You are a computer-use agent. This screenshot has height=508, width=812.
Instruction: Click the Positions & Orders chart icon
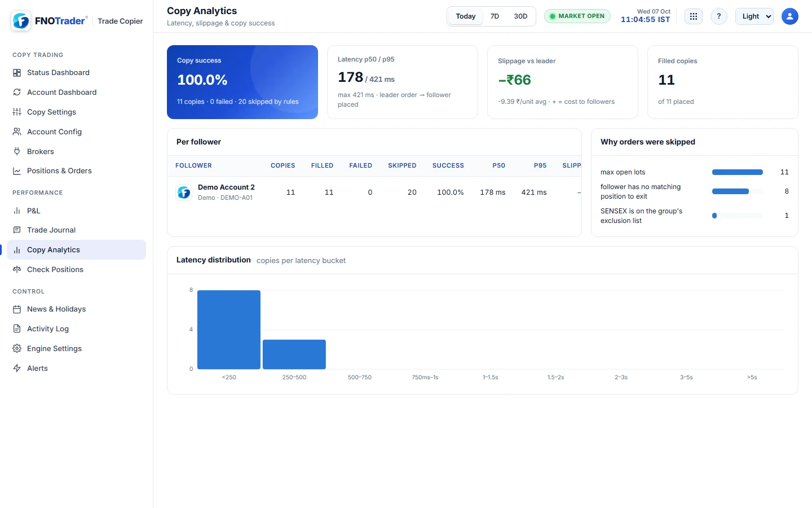pos(17,171)
